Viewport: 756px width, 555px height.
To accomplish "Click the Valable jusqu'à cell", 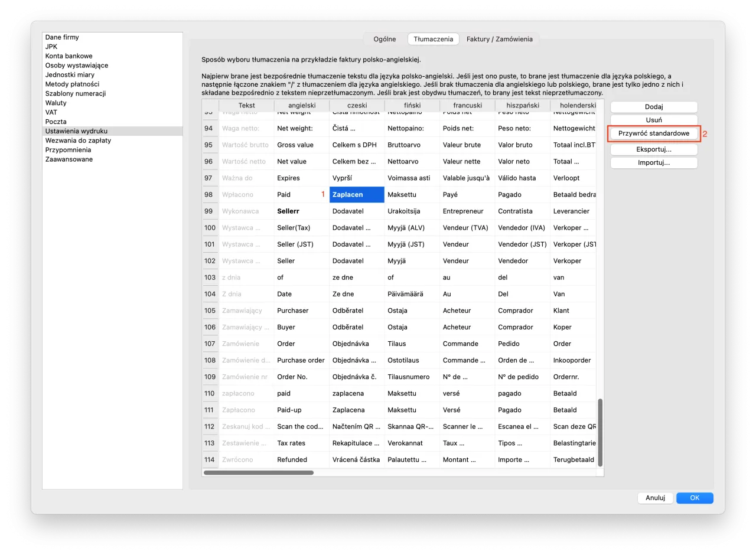I will pyautogui.click(x=467, y=178).
